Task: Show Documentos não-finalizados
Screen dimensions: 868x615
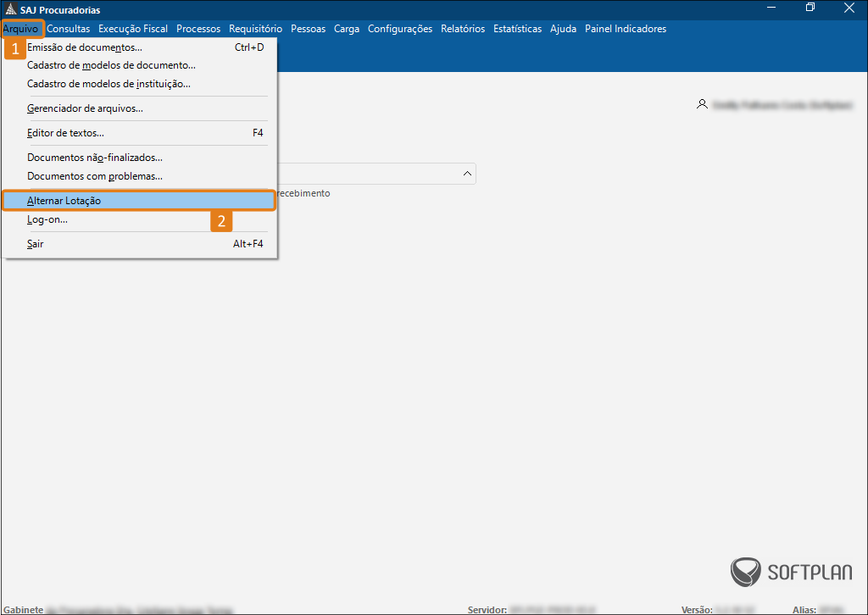Action: [x=95, y=158]
